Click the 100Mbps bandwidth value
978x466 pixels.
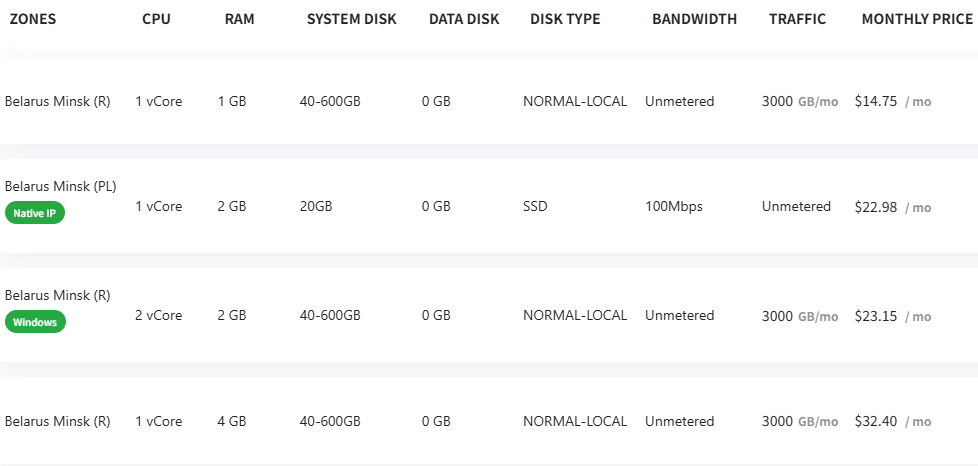[674, 206]
